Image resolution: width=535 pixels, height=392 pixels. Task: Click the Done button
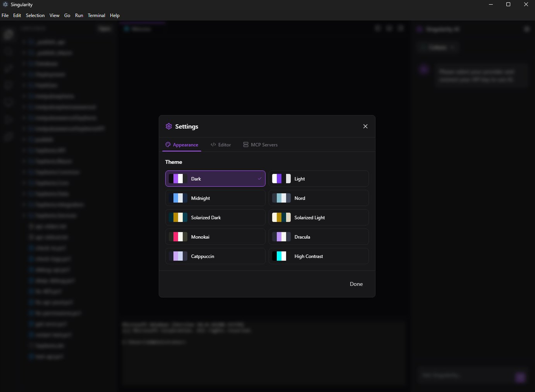[356, 284]
